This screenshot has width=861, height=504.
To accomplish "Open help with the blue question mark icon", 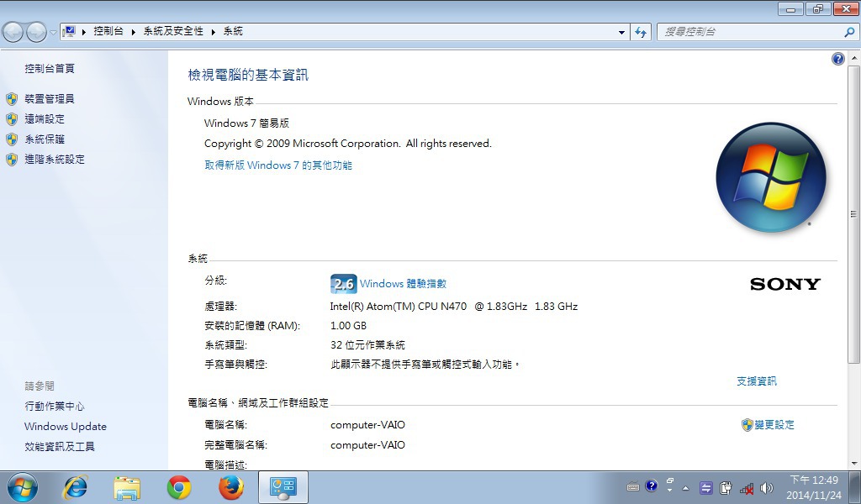I will (838, 59).
